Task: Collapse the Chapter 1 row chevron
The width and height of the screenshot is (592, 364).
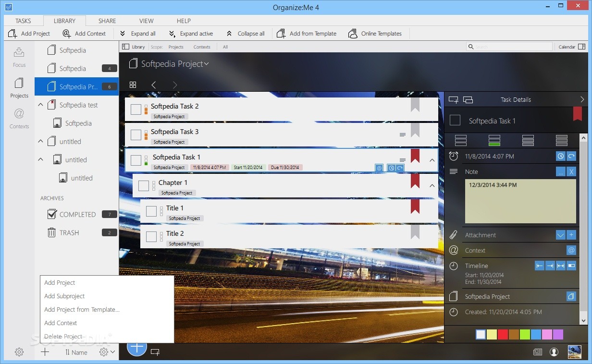Action: [x=432, y=186]
